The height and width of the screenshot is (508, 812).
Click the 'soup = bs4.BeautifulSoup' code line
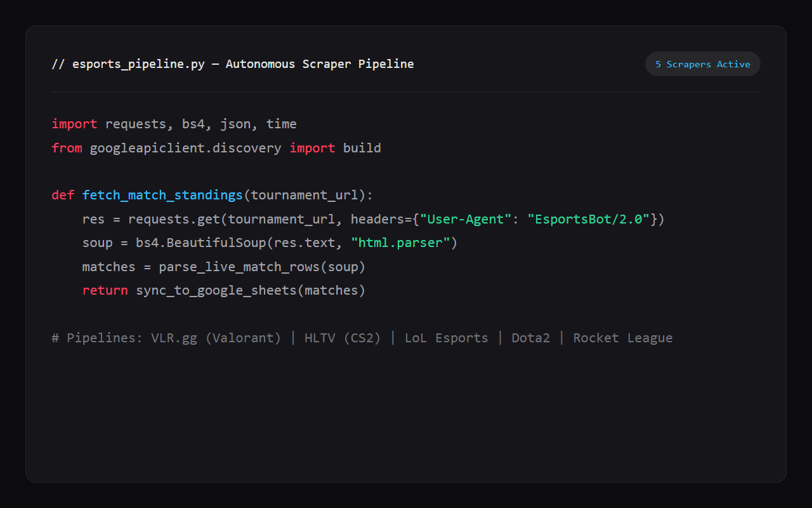tap(270, 243)
